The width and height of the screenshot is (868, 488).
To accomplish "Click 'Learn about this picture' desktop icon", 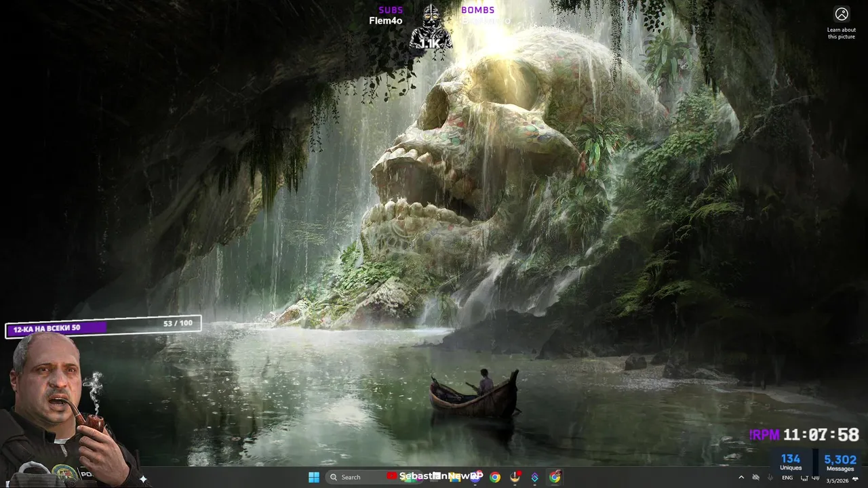I will point(842,22).
